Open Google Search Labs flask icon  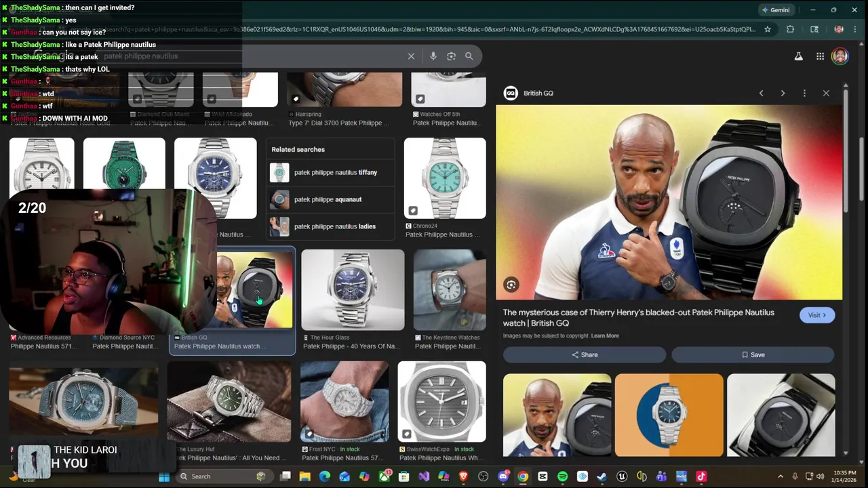click(798, 56)
